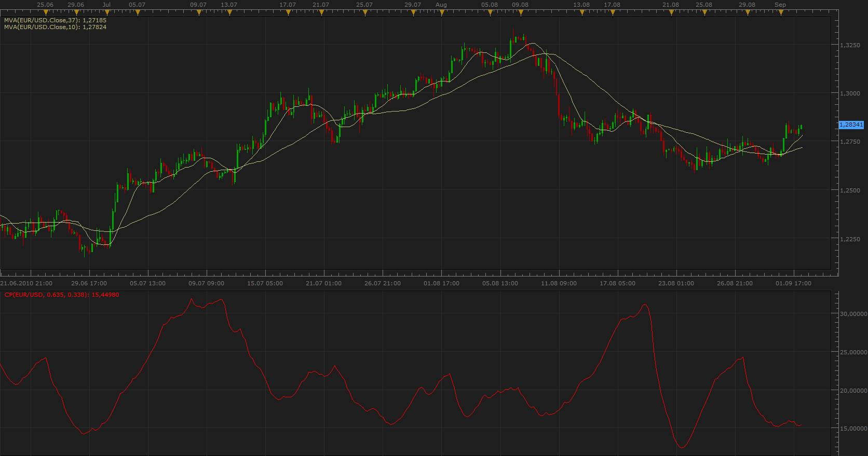Click the Aug month triangle marker
This screenshot has height=456, width=868.
pyautogui.click(x=442, y=12)
